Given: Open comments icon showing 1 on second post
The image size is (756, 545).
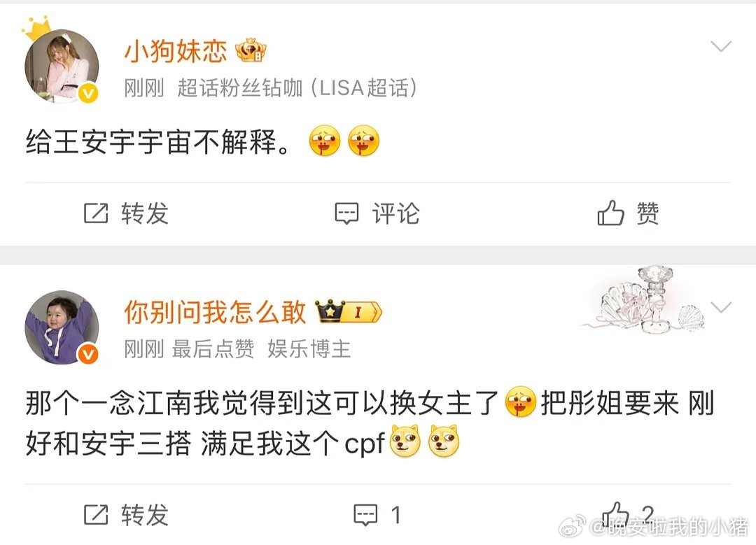Looking at the screenshot, I should (x=365, y=515).
